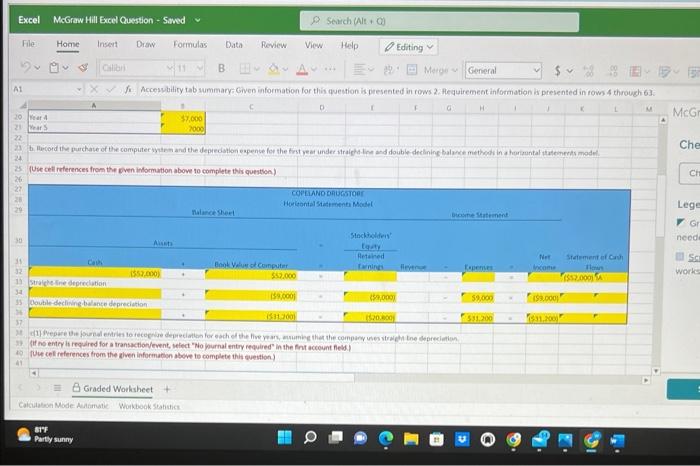Select the Year 4 cell showing $7,000

(183, 118)
